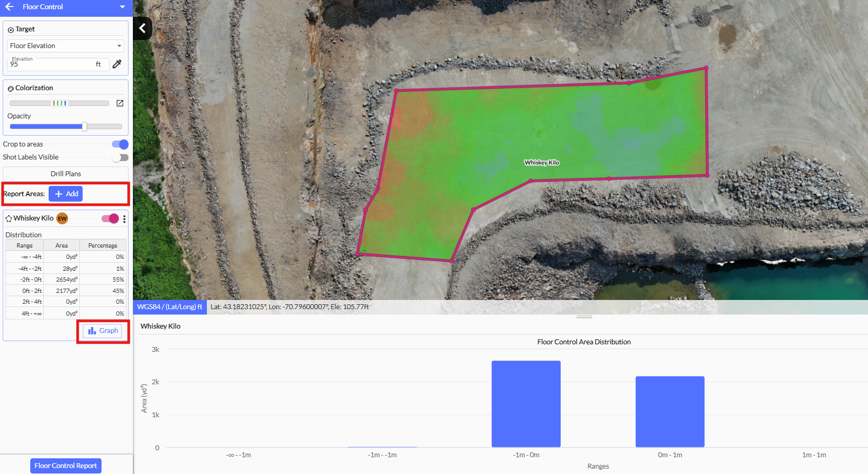Open the colorization editor via the external icon
Image resolution: width=868 pixels, height=474 pixels.
point(120,103)
